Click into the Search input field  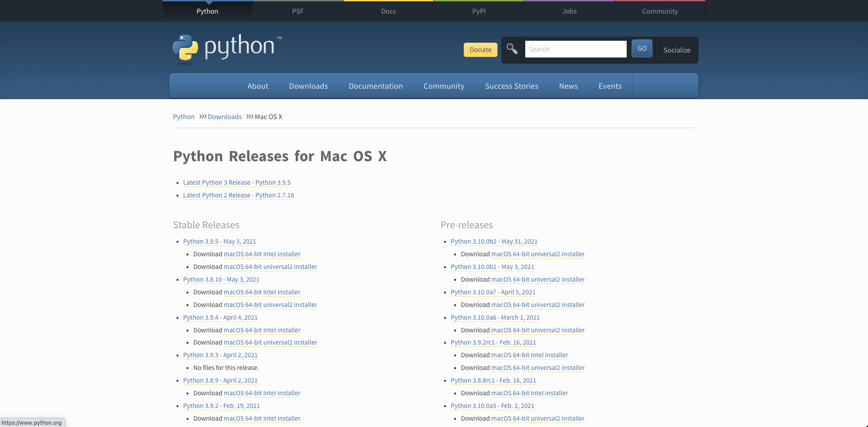tap(575, 49)
